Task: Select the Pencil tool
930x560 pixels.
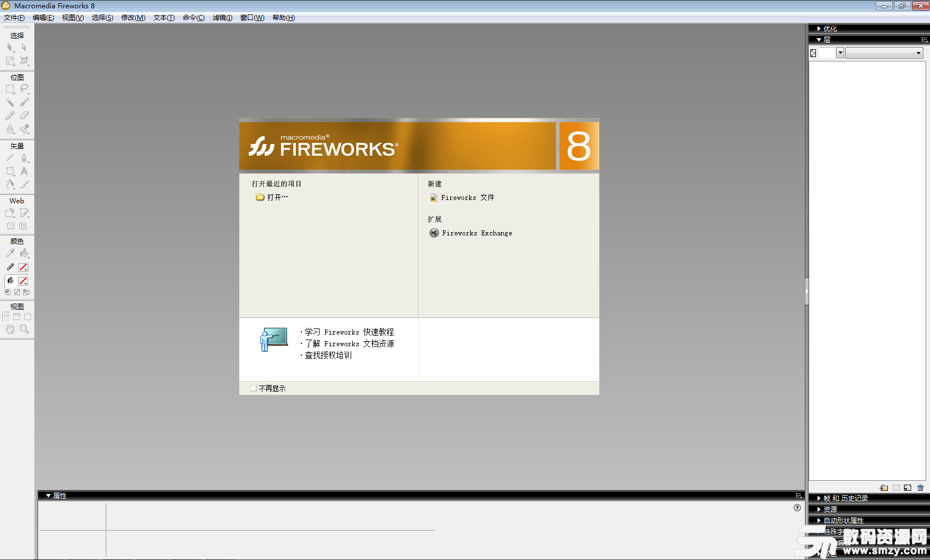Action: click(10, 116)
